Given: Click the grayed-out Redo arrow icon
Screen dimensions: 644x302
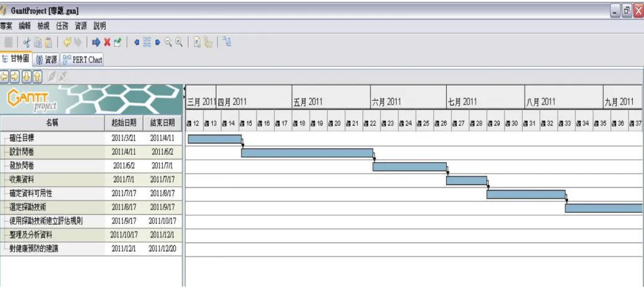Looking at the screenshot, I should pos(77,42).
